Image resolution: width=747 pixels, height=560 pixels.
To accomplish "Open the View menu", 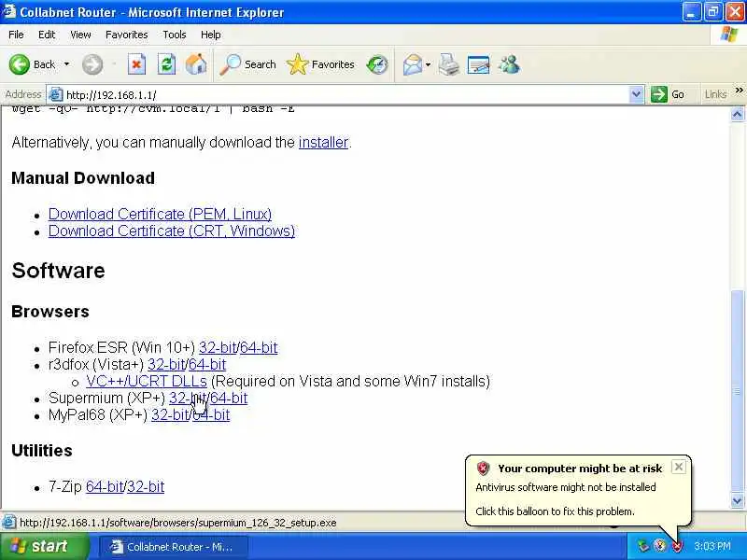I will (80, 35).
